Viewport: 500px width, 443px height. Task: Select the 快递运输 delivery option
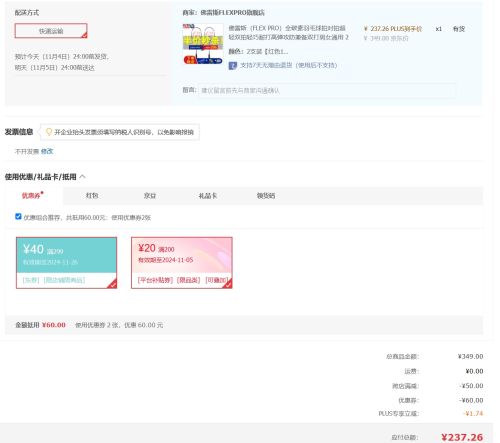[51, 31]
